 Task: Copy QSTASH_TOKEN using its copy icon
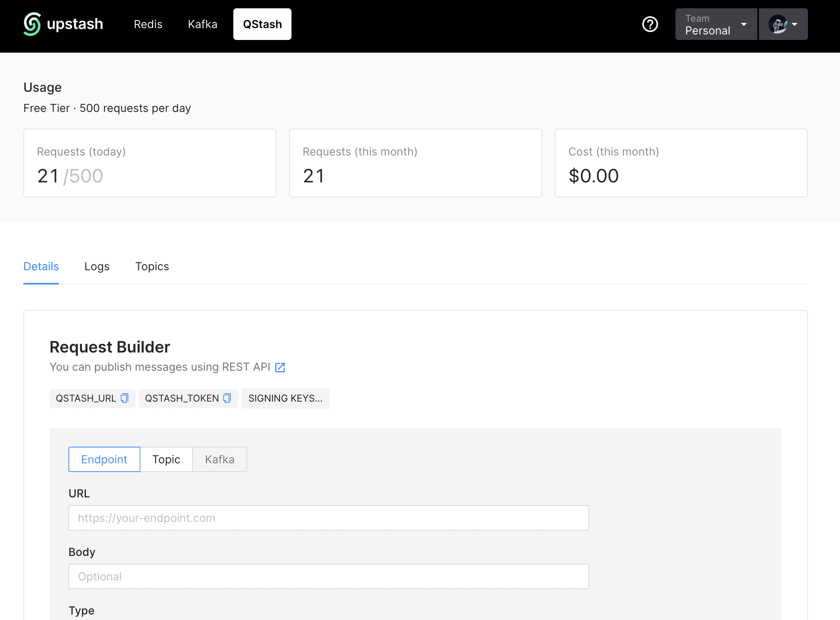coord(227,398)
